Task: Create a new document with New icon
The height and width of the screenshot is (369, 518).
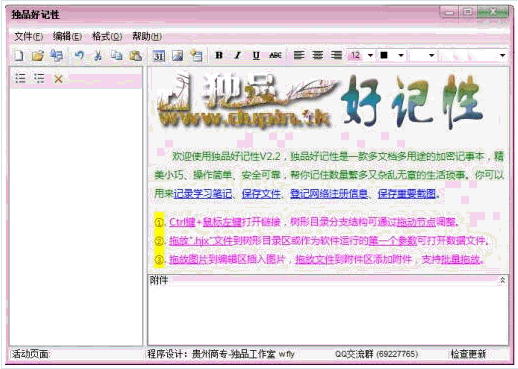Action: click(x=19, y=55)
